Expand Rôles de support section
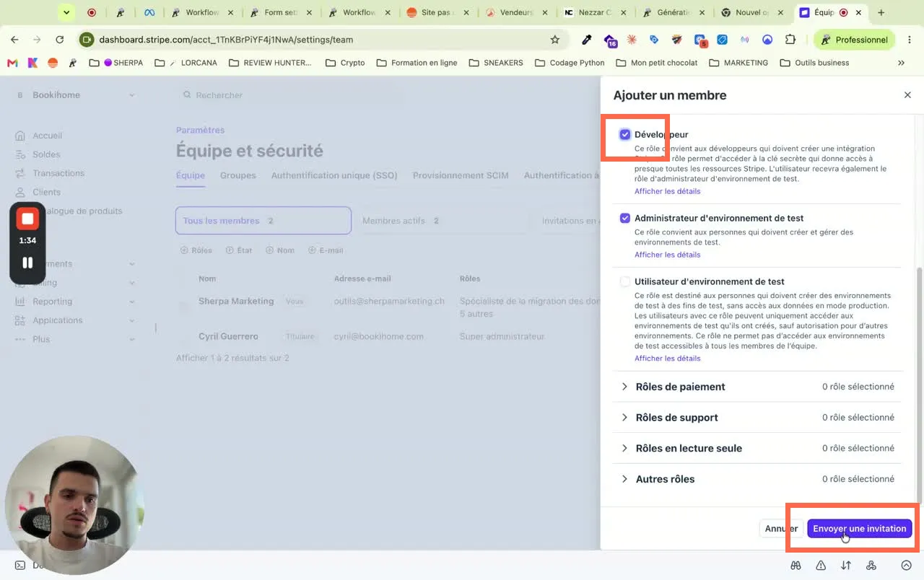Viewport: 924px width, 580px height. pyautogui.click(x=757, y=418)
